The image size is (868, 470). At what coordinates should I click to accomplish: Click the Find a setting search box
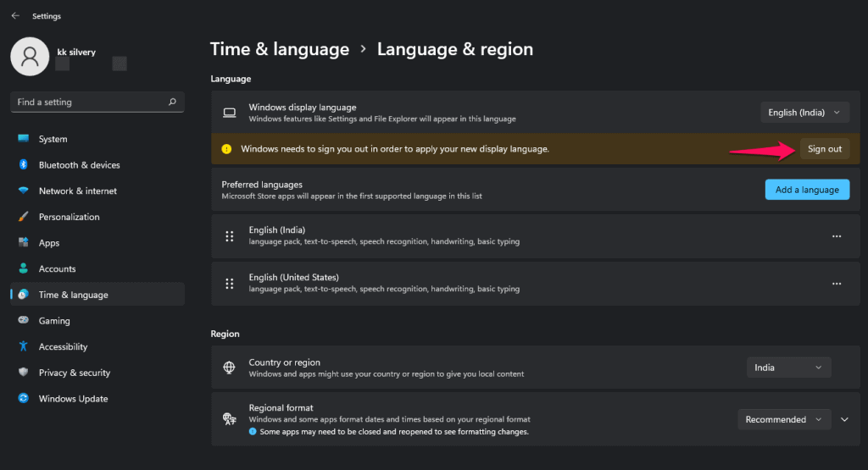coord(89,102)
